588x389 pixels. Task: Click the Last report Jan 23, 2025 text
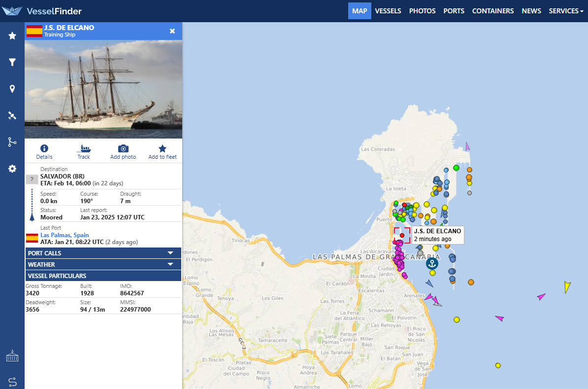pos(112,217)
